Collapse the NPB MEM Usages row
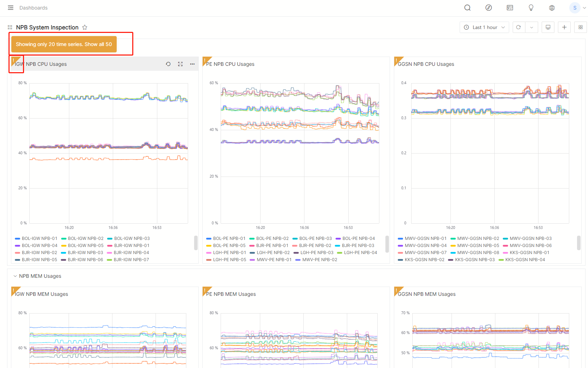 pyautogui.click(x=15, y=276)
